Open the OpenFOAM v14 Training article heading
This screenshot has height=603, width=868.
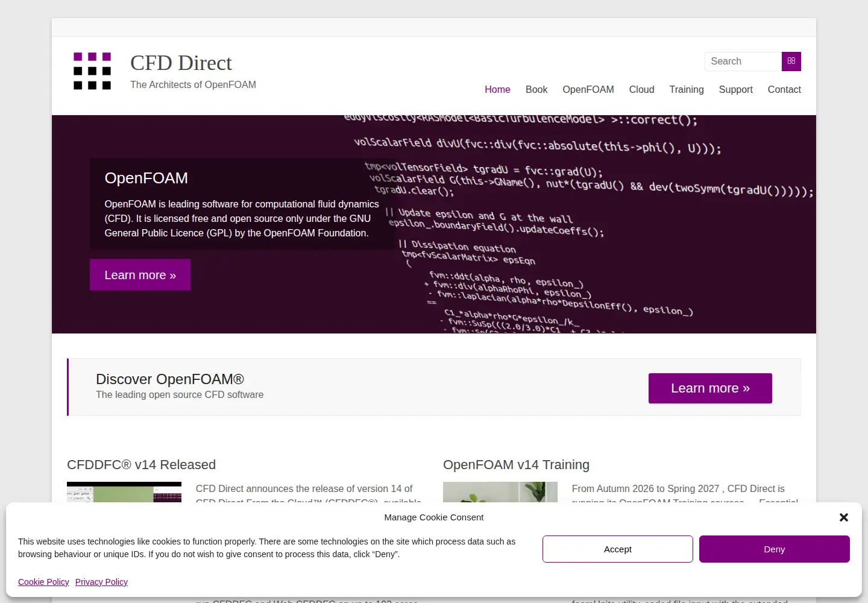coord(516,465)
